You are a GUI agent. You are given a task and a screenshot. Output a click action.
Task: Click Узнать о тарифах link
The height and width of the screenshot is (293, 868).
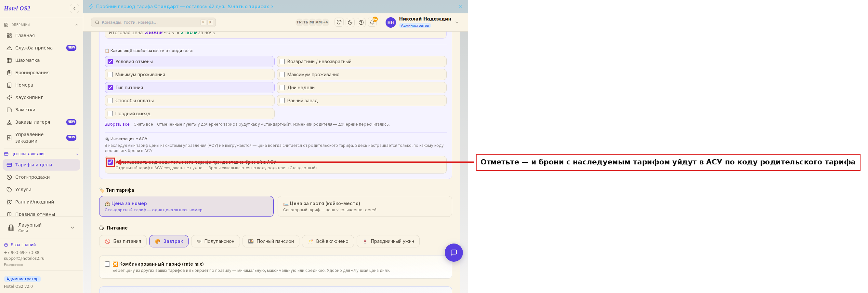coord(248,7)
